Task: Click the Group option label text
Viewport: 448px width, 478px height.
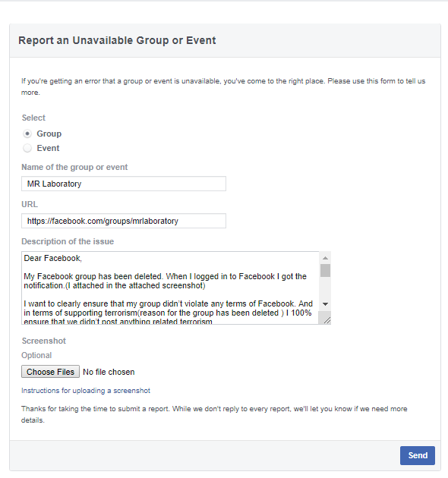Action: 49,134
